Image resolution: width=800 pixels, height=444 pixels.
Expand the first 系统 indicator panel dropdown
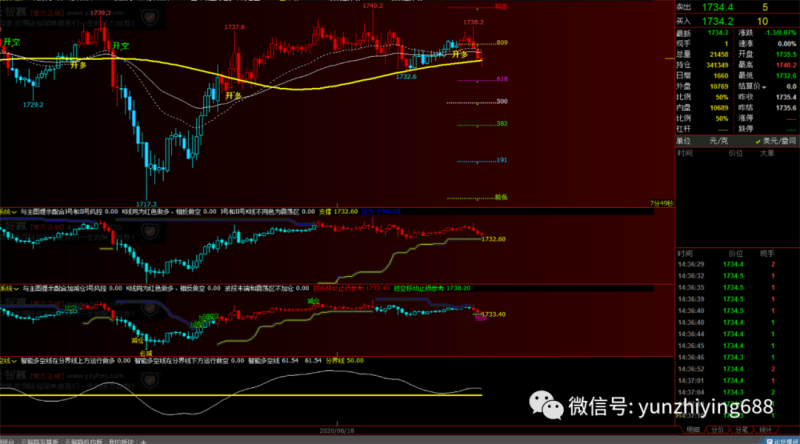(x=14, y=211)
